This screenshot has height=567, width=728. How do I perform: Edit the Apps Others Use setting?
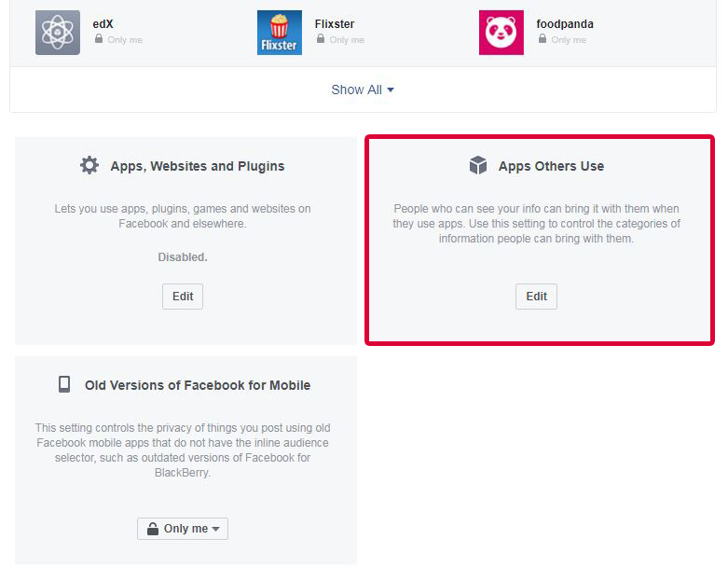click(536, 297)
